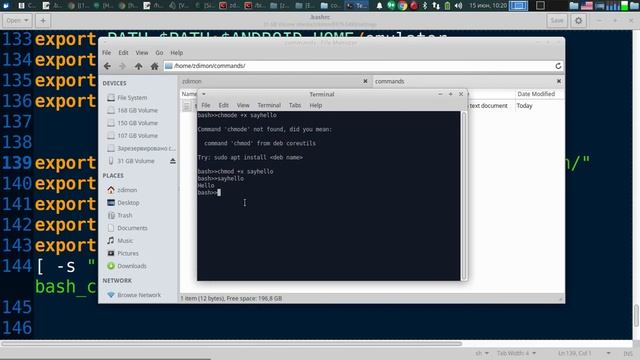Click the file manager path field

tap(363, 66)
